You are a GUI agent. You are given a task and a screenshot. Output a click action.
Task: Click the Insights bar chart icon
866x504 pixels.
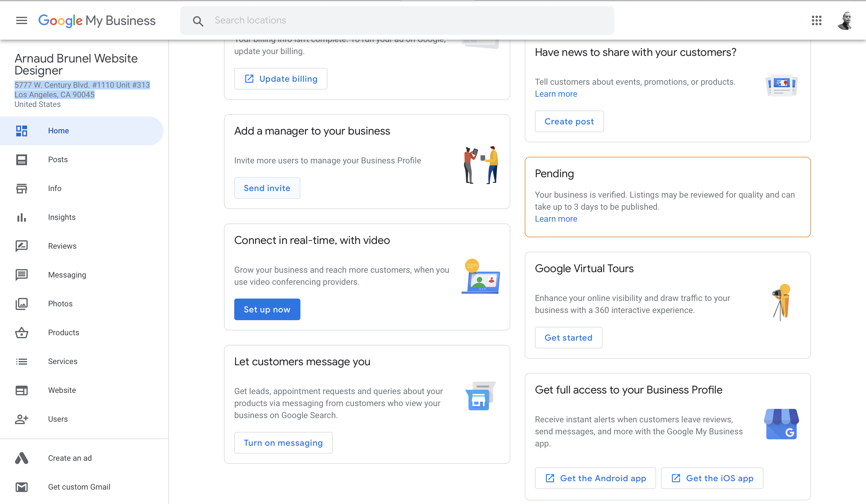[x=21, y=217]
